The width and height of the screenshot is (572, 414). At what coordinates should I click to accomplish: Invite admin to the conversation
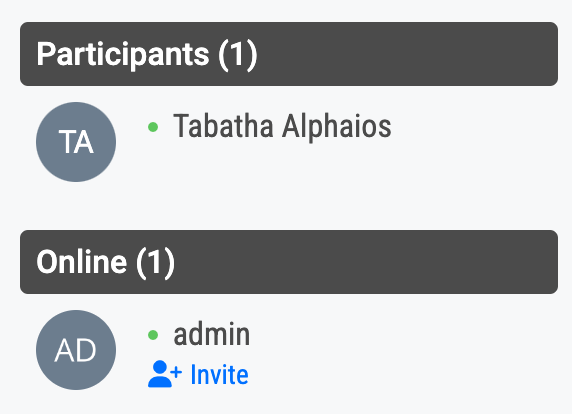click(x=198, y=374)
